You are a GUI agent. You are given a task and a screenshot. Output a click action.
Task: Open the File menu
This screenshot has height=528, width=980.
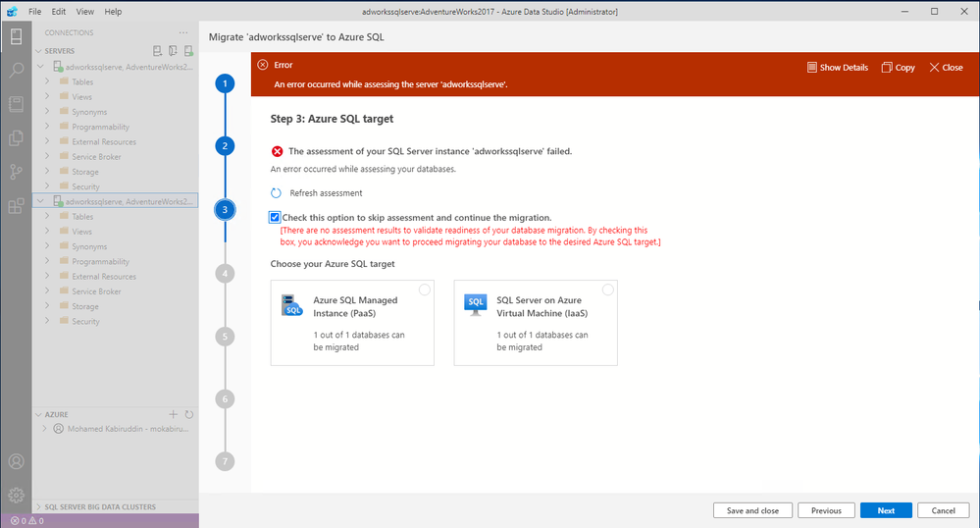point(35,11)
